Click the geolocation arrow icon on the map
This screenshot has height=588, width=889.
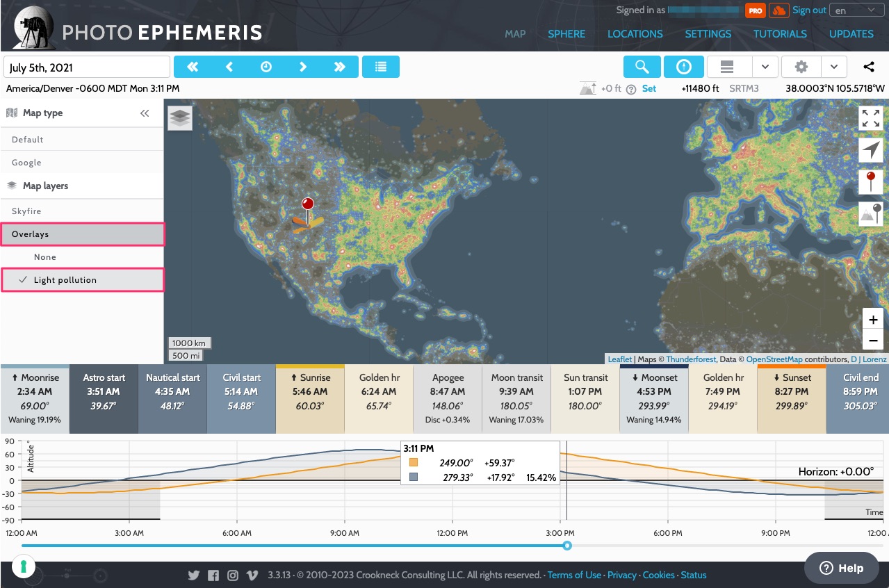(871, 150)
